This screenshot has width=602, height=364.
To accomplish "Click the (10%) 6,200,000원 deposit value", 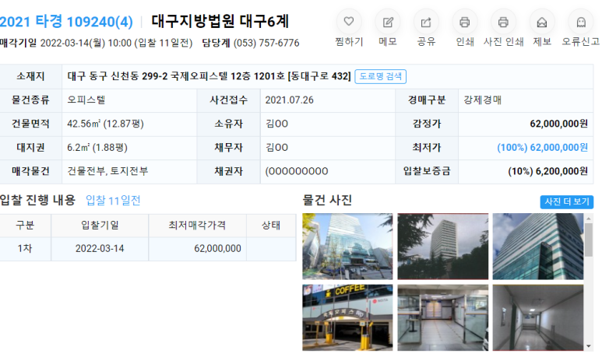I will (547, 171).
